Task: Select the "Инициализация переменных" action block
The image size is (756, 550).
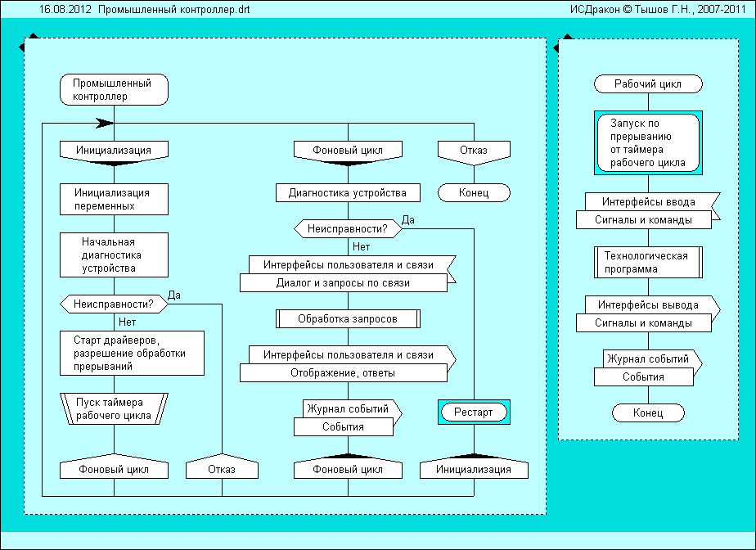Action: pos(114,199)
